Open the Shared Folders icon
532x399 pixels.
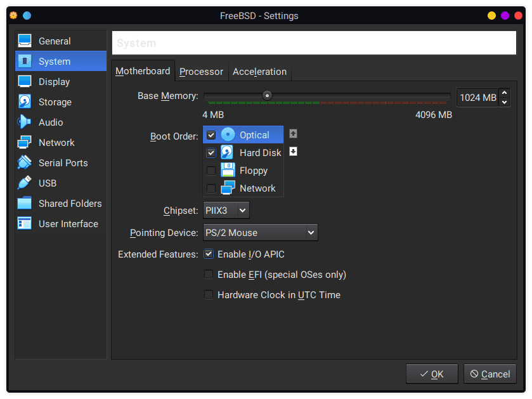coord(25,203)
